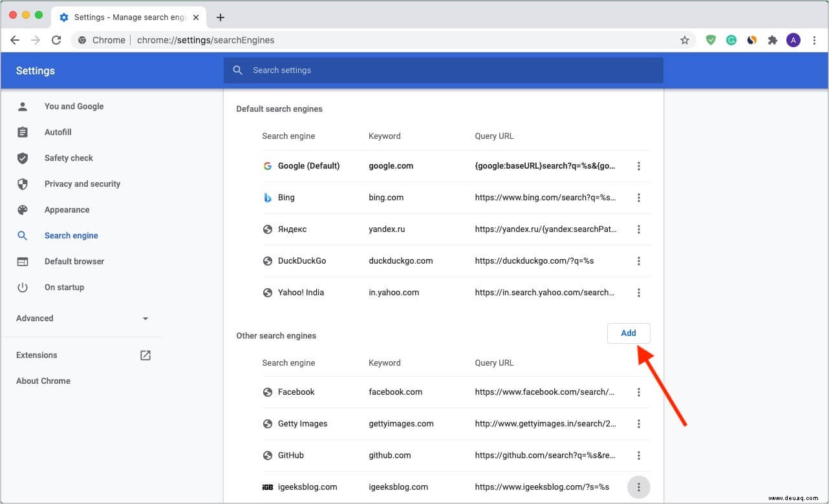Viewport: 829px width, 504px height.
Task: Open the Safety check section
Action: 69,158
